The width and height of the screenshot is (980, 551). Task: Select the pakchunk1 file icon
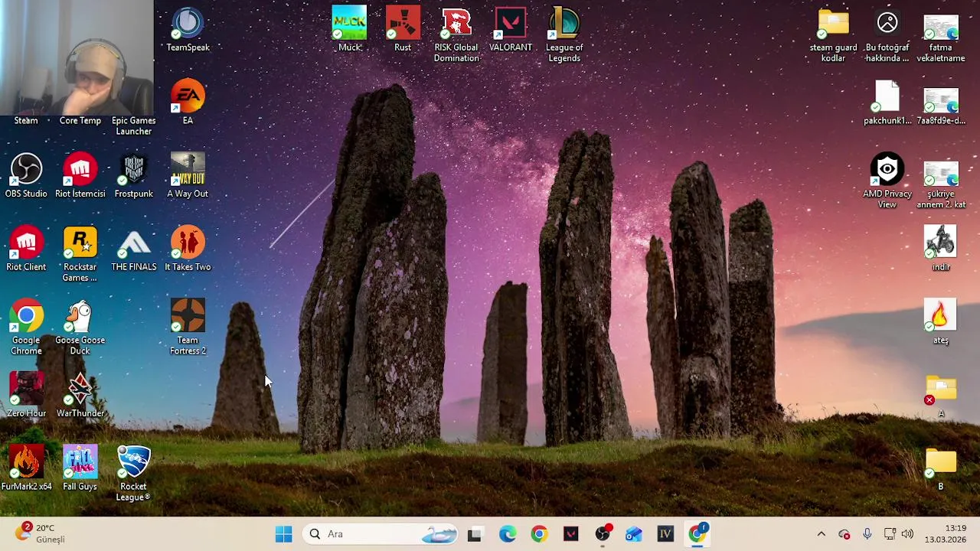tap(887, 103)
